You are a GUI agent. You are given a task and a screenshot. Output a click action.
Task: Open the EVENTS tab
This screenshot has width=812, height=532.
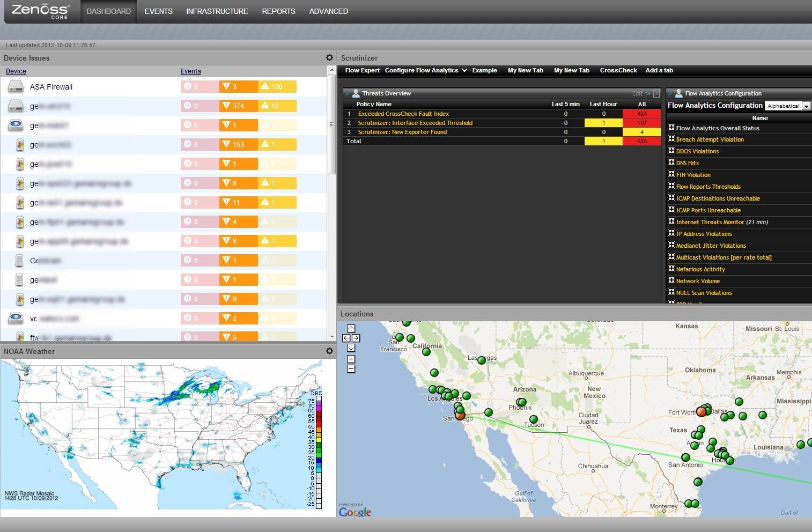[x=158, y=11]
